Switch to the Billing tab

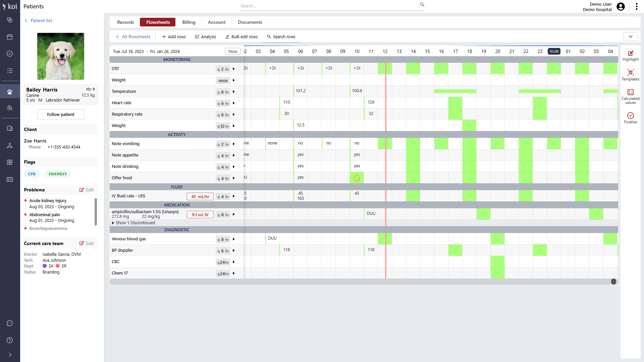point(189,22)
